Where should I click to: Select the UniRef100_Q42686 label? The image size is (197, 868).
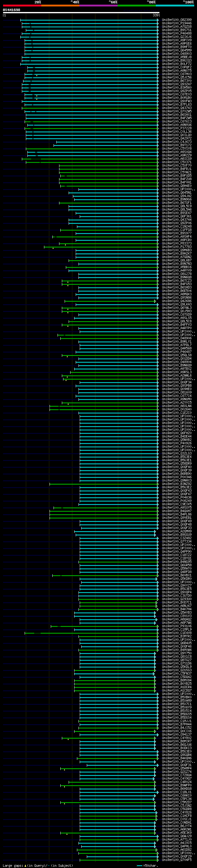tap(177, 301)
